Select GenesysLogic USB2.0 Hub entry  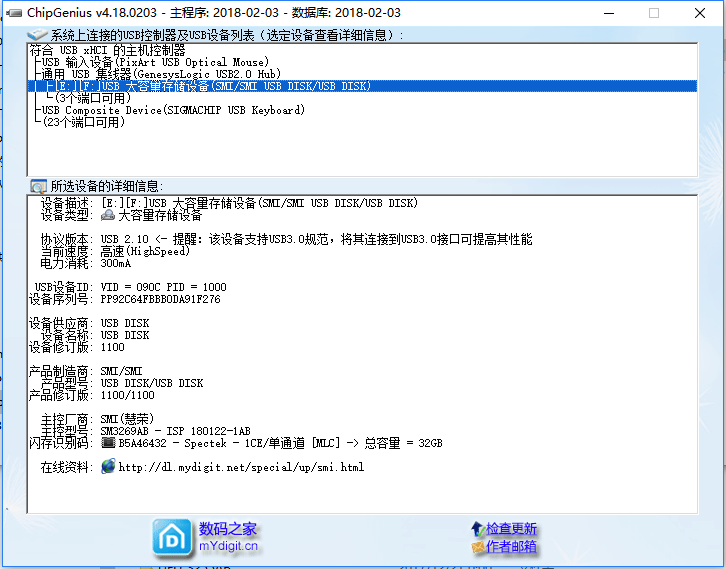[x=161, y=74]
